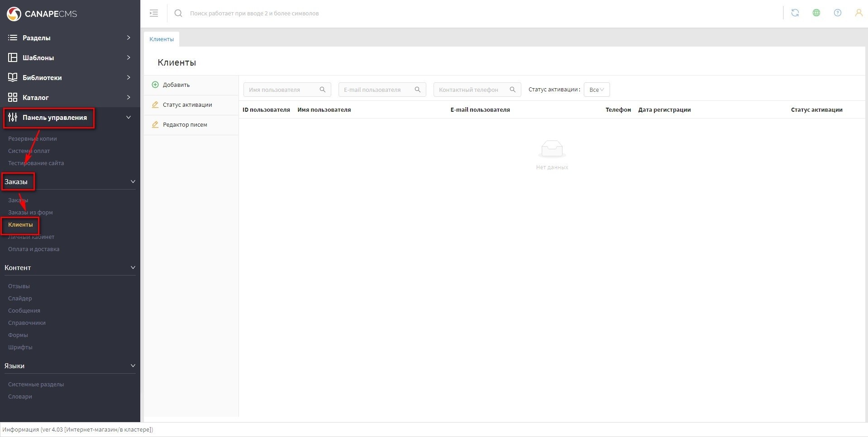Viewport: 868px width, 437px height.
Task: Collapse the Контент group
Action: (133, 267)
